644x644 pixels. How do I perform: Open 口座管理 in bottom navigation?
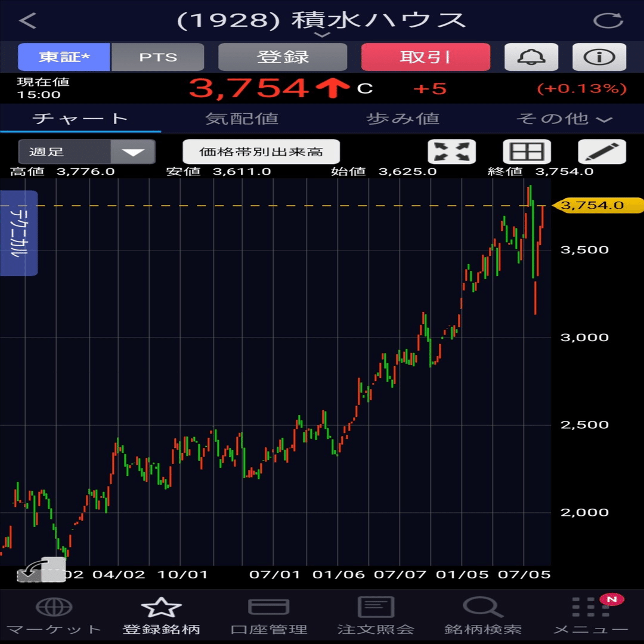(x=268, y=615)
